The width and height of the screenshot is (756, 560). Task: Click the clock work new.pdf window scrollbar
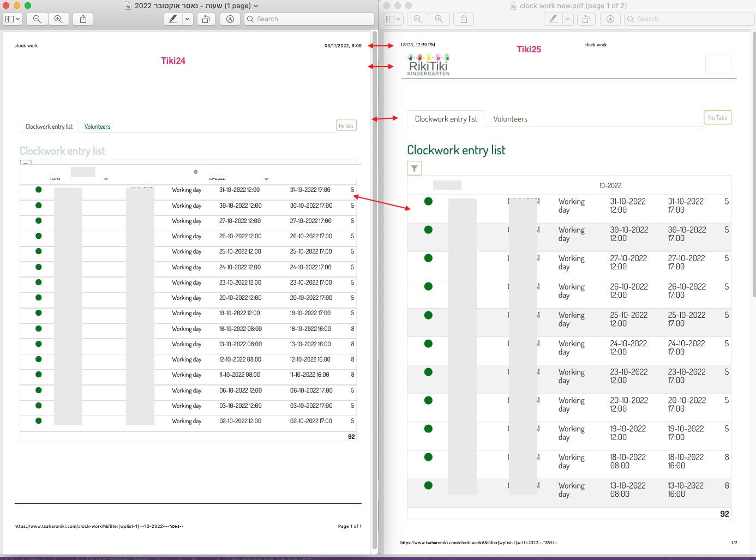[x=754, y=164]
